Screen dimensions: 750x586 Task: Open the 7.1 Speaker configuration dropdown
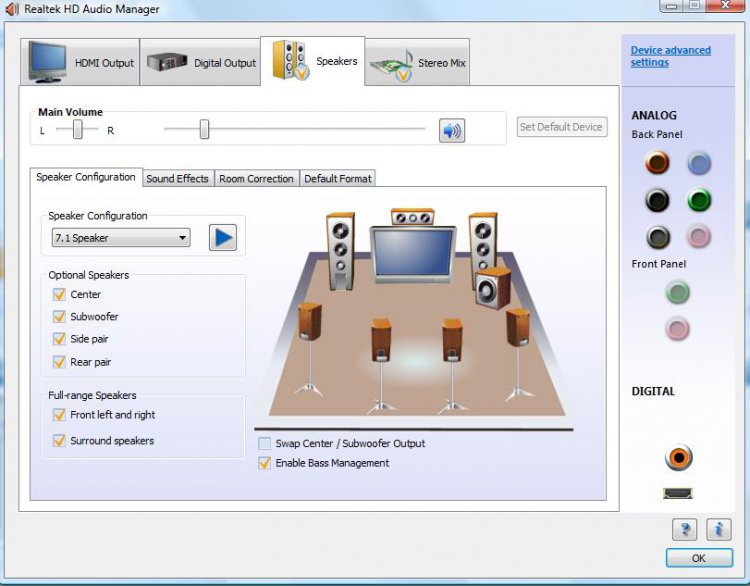(121, 237)
